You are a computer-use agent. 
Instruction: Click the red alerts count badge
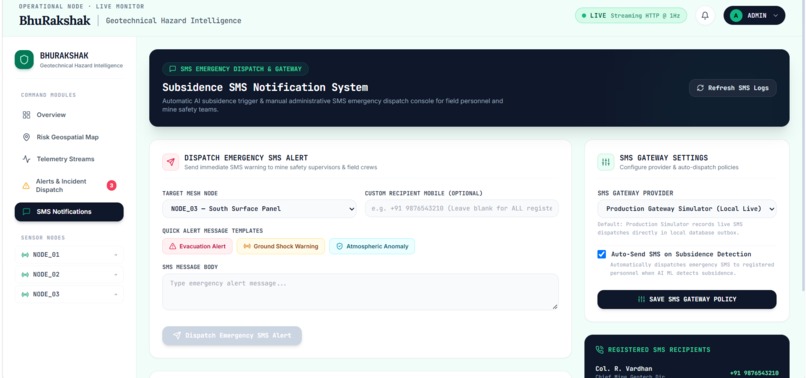[x=112, y=185]
